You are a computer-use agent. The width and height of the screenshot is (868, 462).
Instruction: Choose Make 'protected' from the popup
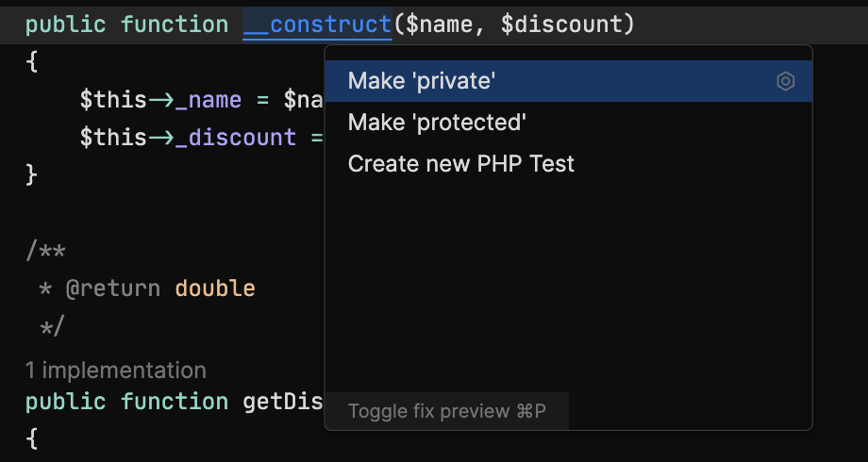(437, 123)
